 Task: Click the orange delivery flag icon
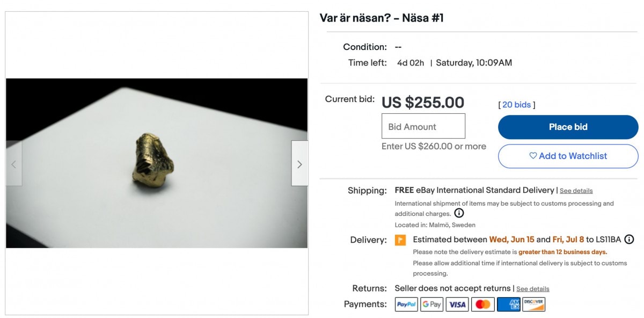click(400, 240)
